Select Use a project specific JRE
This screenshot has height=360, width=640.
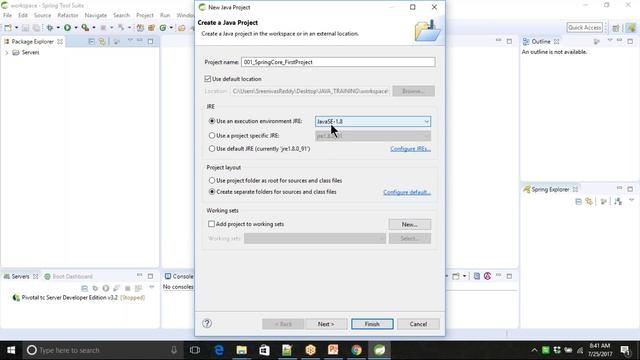pyautogui.click(x=212, y=136)
